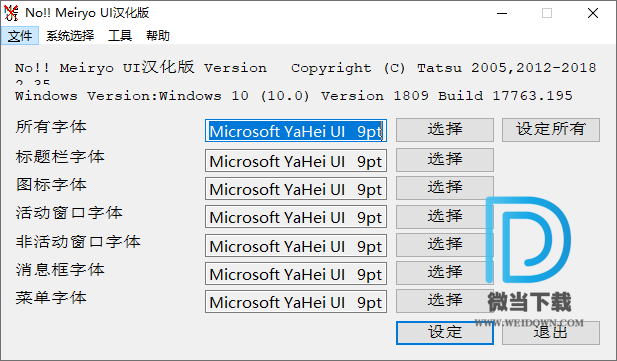Screen dimensions: 617x361
Task: Click the 非活动窗口字体 label
Action: point(78,241)
